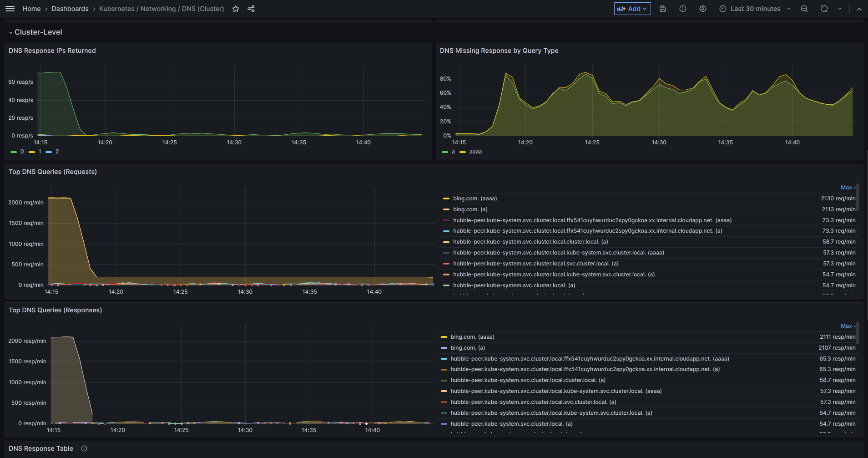The width and height of the screenshot is (868, 458).
Task: Open dashboard settings gear
Action: [703, 9]
